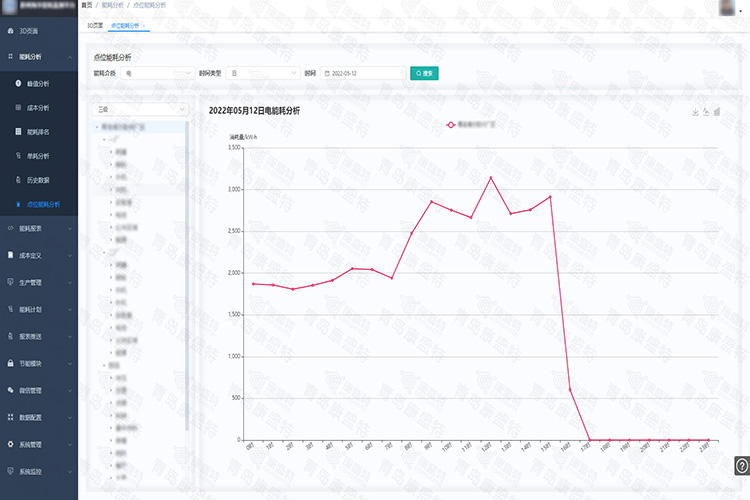Viewport: 750px width, 500px height.
Task: Switch chart to bar view icon
Action: (x=717, y=112)
